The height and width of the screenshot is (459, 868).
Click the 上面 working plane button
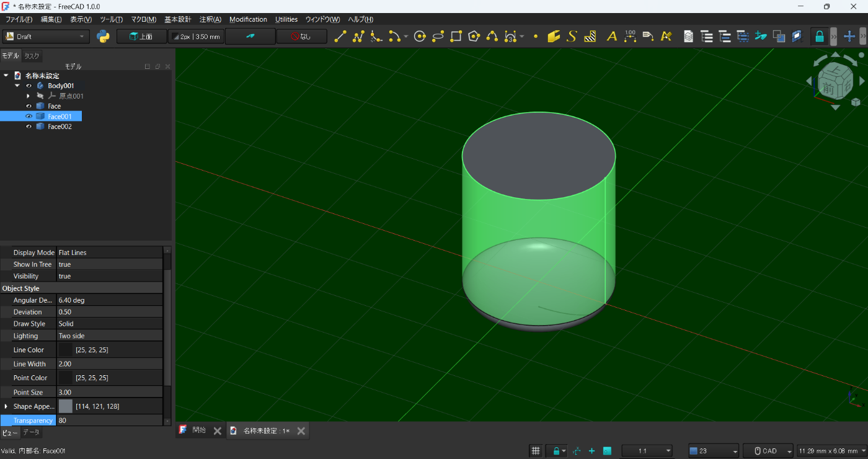pyautogui.click(x=141, y=37)
